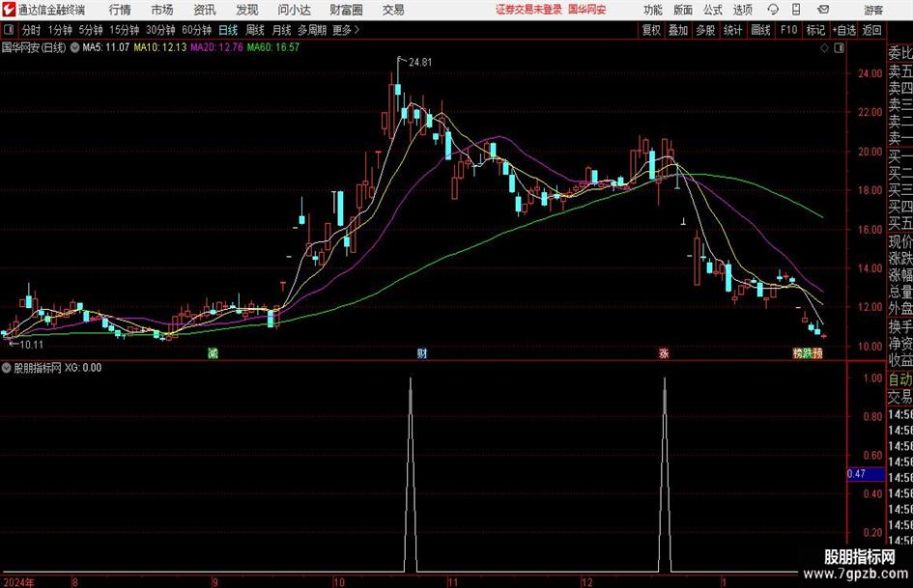Click the MA5: 11.07 label
This screenshot has height=588, width=913.
[x=105, y=47]
